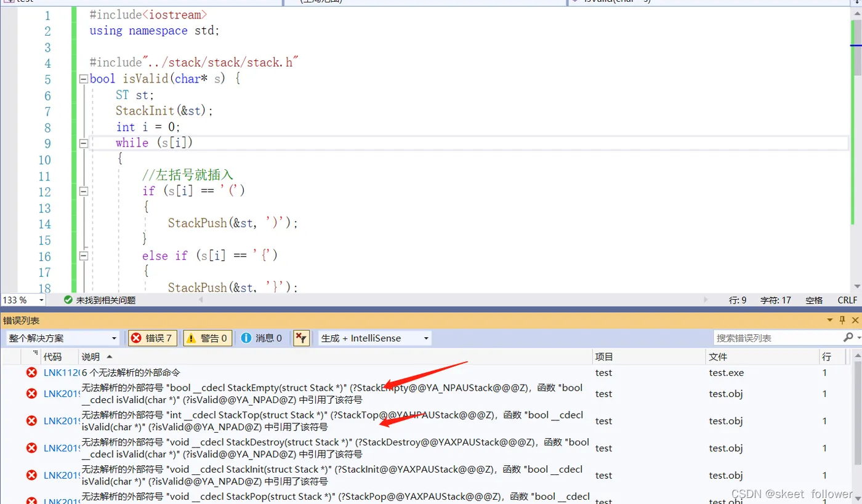This screenshot has width=862, height=504.
Task: Open the LNK1120 error code link
Action: [x=61, y=373]
